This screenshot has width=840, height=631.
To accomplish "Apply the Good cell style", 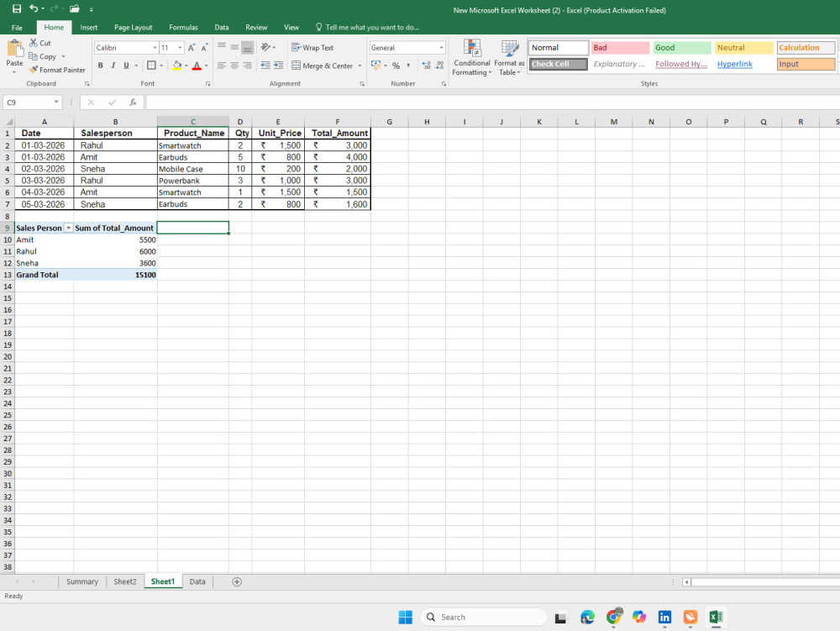I will click(682, 48).
